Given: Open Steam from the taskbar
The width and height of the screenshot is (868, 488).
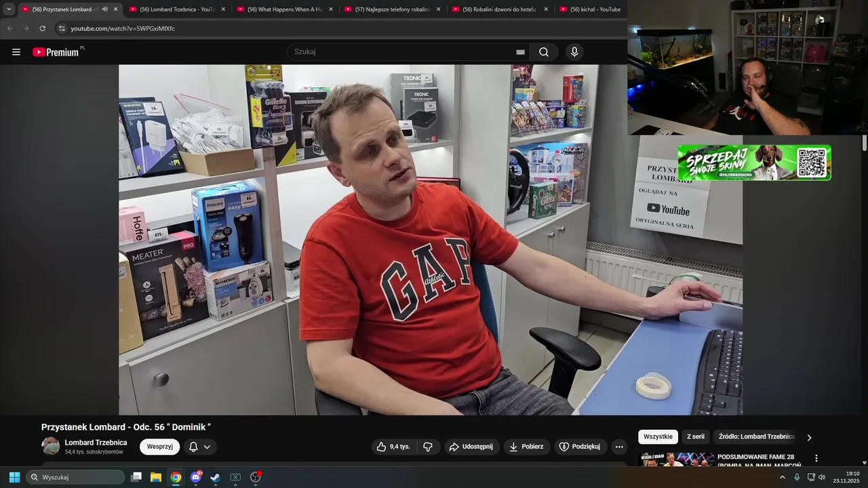Looking at the screenshot, I should pyautogui.click(x=216, y=477).
